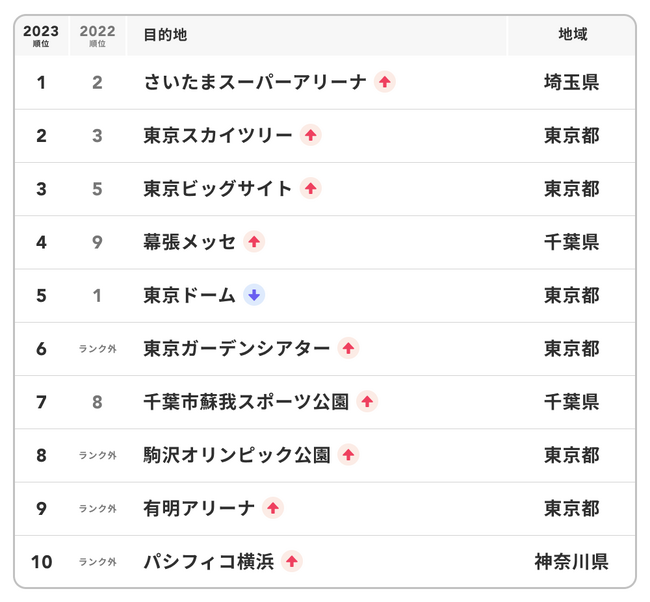Image resolution: width=650 pixels, height=602 pixels.
Task: Click the 地域 column header
Action: click(x=572, y=35)
